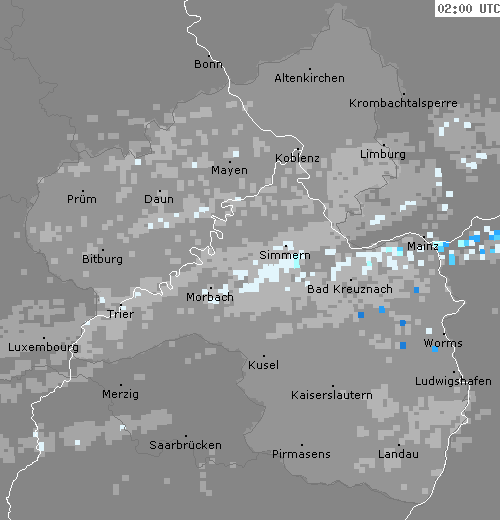Click the Saarbrücken city label
The image size is (500, 520).
pos(185,445)
